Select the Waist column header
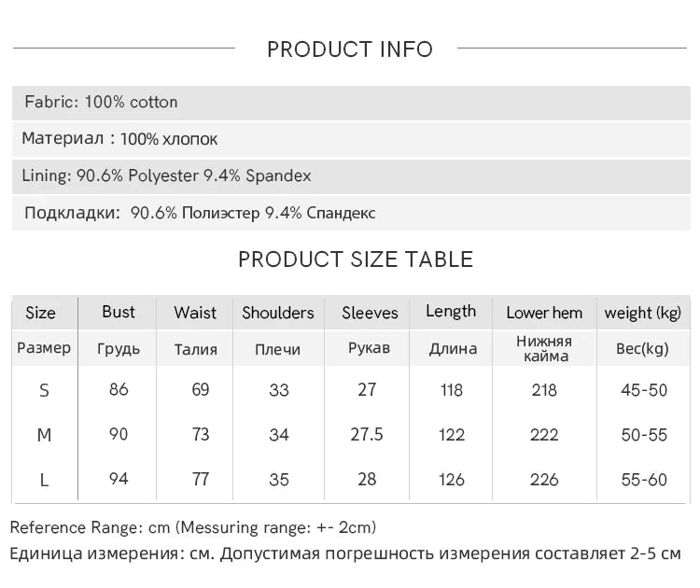 [x=195, y=313]
